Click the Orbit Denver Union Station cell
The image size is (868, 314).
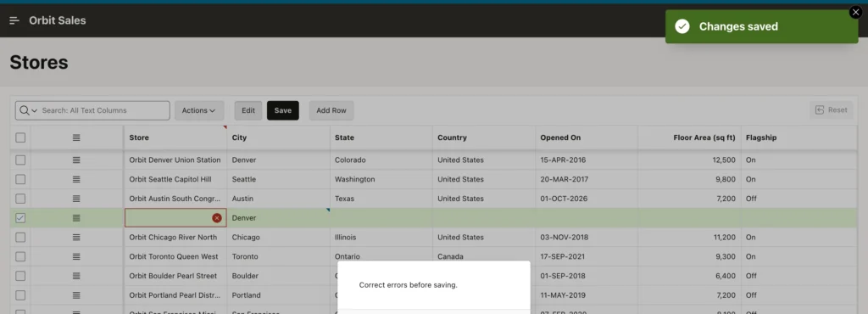(175, 160)
